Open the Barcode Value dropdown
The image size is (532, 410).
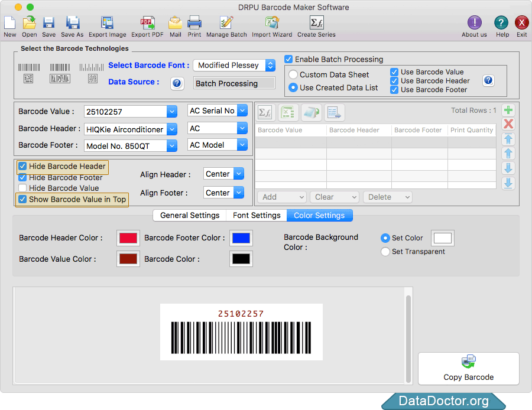point(171,111)
